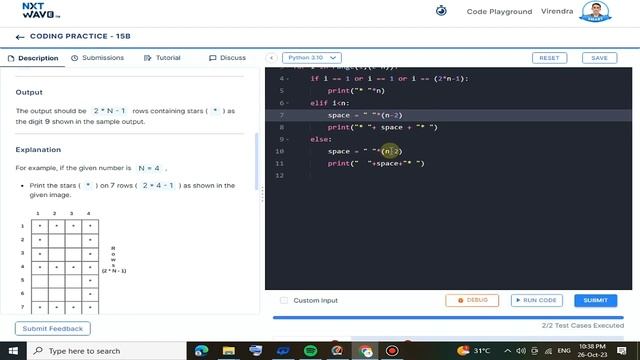This screenshot has height=360, width=640.
Task: Click the RUN CODE button
Action: 536,300
